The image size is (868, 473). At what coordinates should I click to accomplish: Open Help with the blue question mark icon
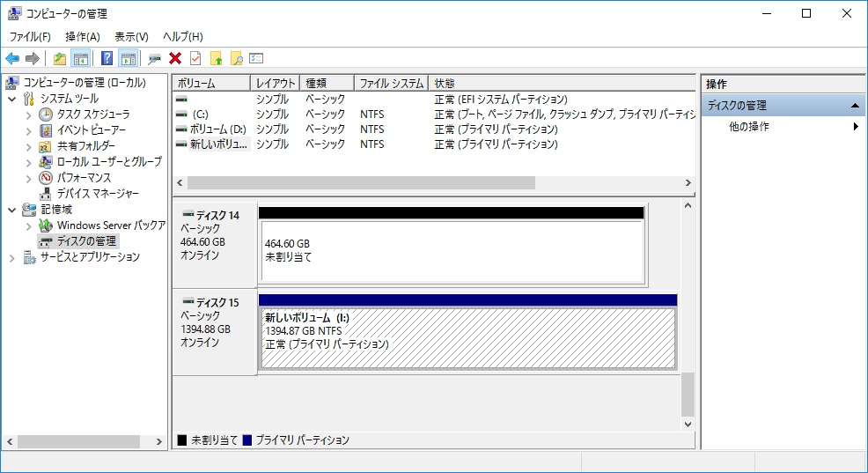point(107,58)
